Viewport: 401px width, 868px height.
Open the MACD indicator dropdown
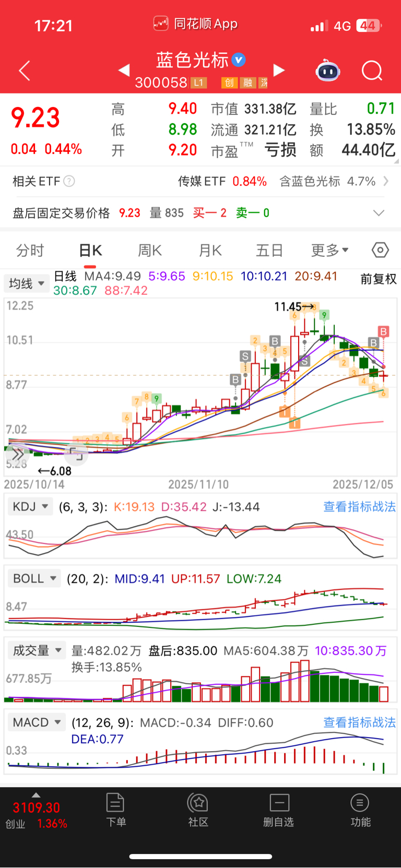click(x=37, y=722)
